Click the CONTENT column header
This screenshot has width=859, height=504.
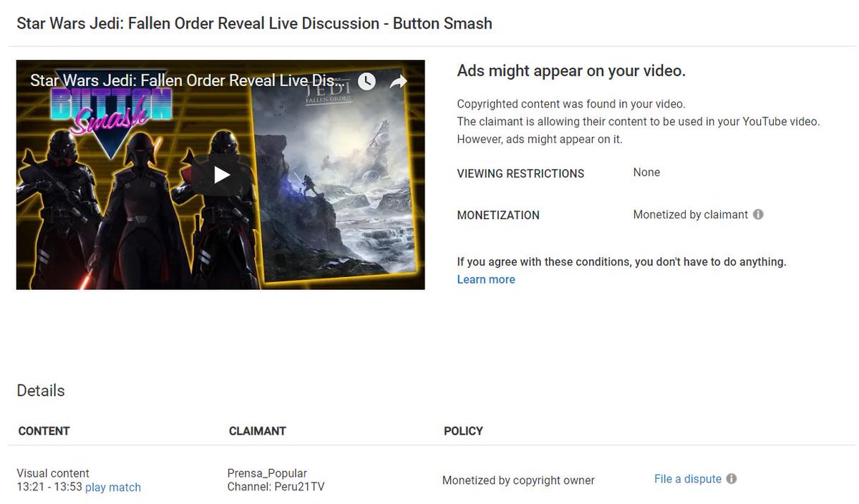pyautogui.click(x=44, y=431)
